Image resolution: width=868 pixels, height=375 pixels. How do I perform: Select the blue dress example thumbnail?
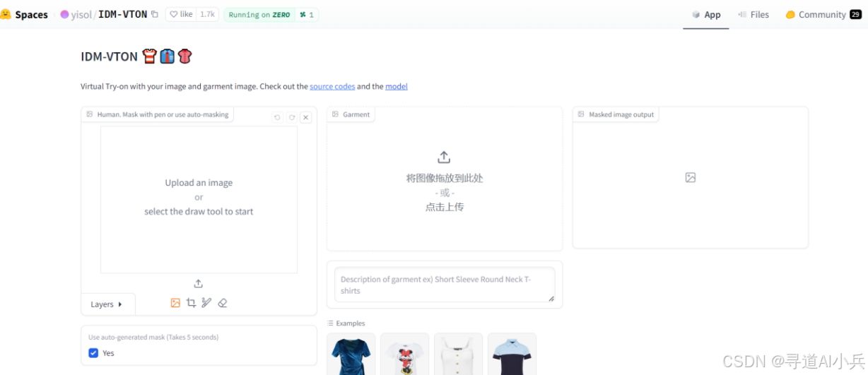tap(351, 354)
